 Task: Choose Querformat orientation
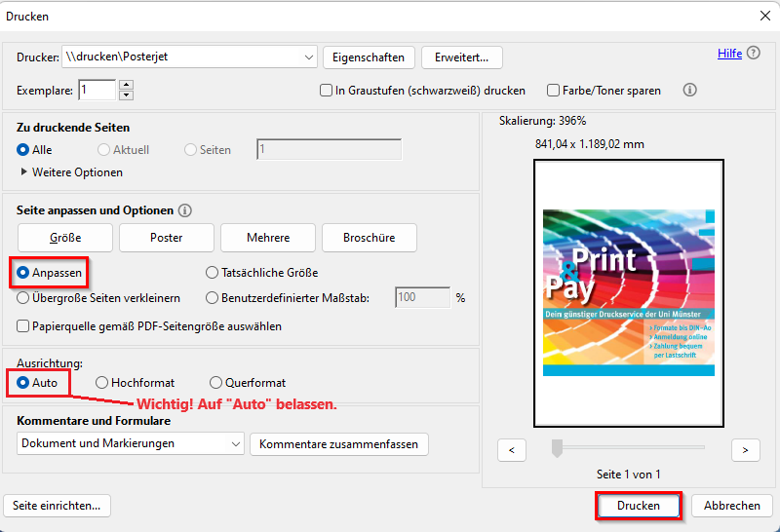point(216,383)
